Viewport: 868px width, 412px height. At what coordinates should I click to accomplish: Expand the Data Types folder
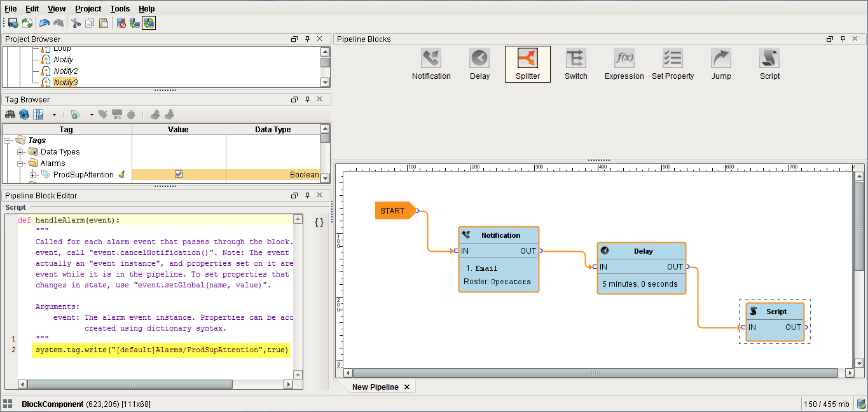coord(20,152)
